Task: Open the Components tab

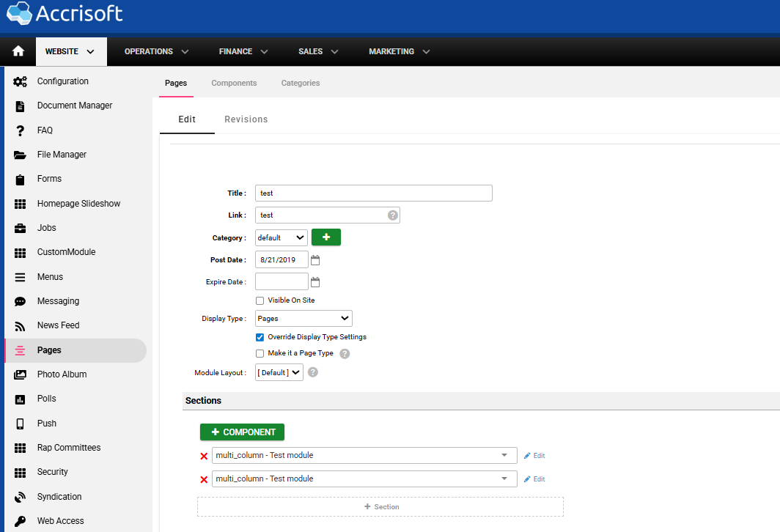Action: click(x=234, y=83)
